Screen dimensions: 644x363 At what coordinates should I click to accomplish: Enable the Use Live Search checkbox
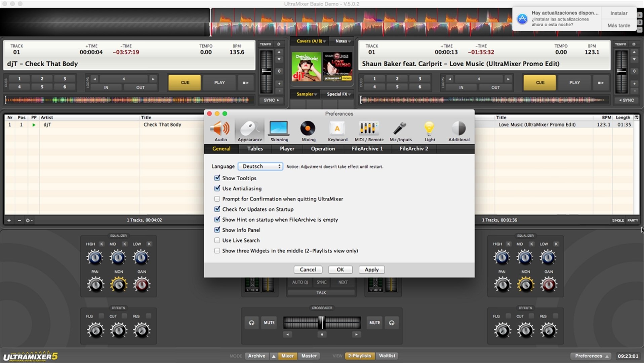click(217, 240)
